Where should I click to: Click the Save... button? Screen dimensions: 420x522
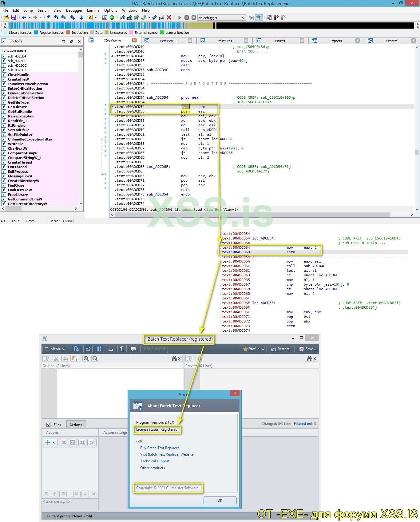click(x=307, y=349)
